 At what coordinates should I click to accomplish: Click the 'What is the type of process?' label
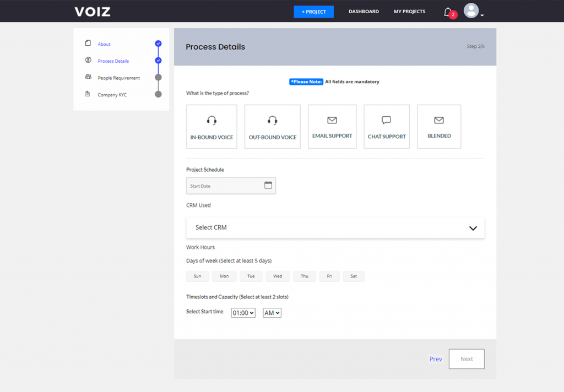218,93
